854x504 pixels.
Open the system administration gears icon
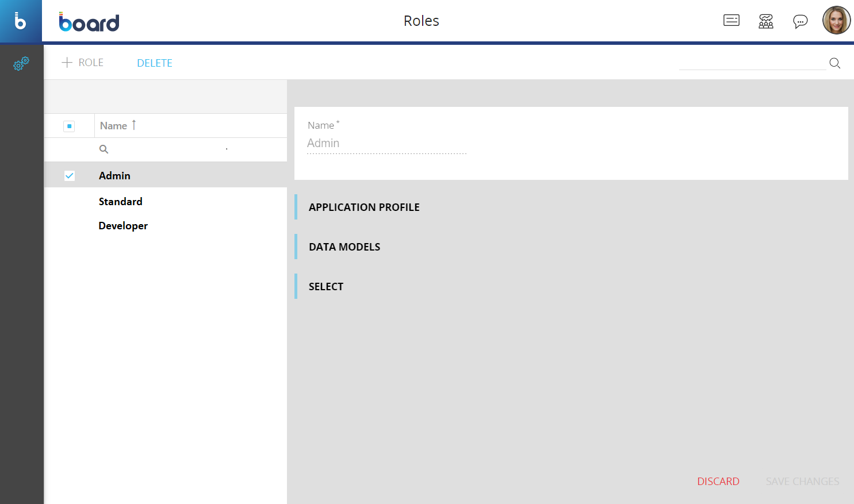[x=21, y=63]
